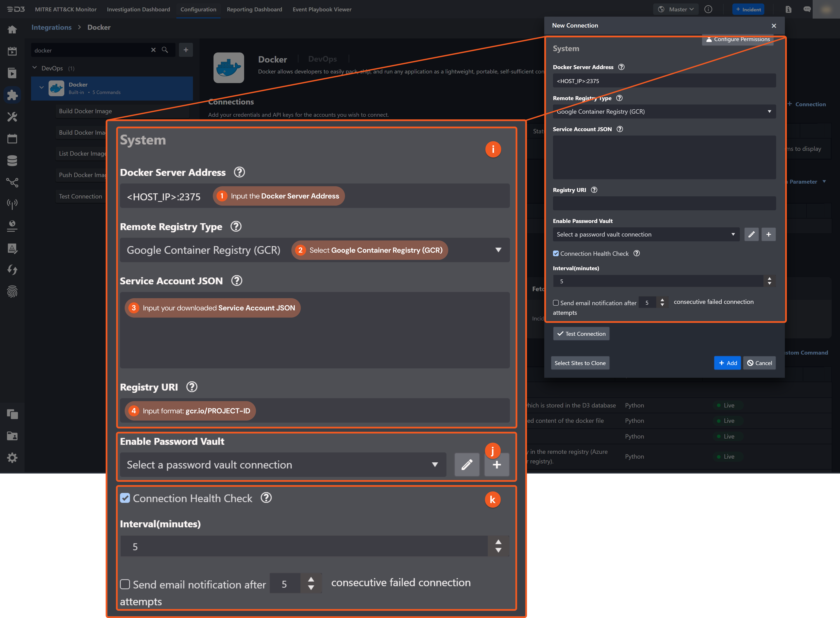Click the search magnifier beside docker field

tap(165, 50)
